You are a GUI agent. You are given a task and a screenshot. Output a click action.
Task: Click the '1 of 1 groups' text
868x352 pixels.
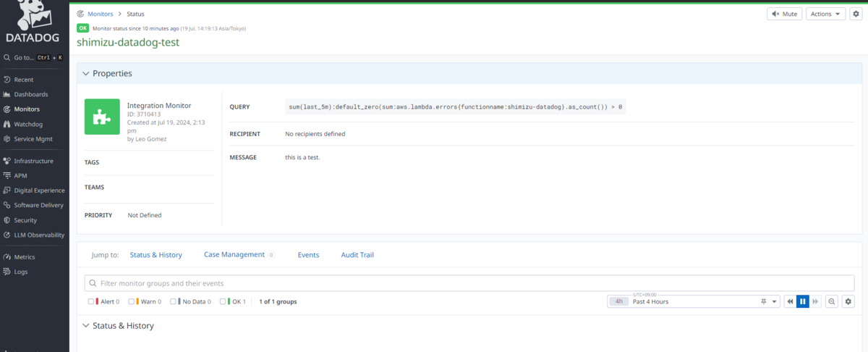(278, 301)
